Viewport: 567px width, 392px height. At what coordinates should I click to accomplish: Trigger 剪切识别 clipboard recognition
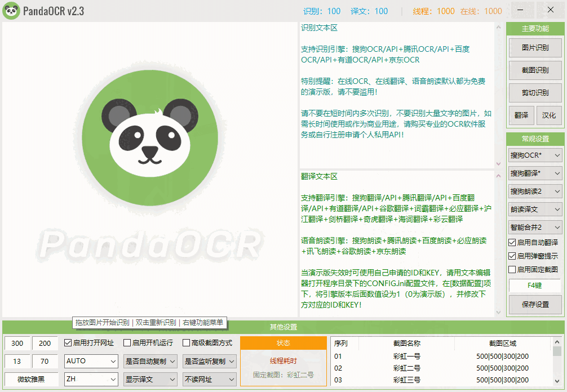534,93
